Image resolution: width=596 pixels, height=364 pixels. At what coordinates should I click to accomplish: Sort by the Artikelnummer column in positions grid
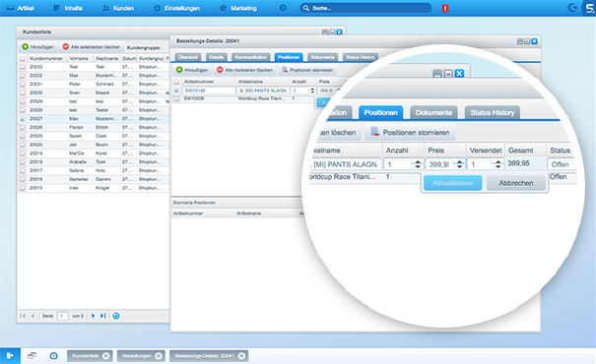(x=208, y=82)
